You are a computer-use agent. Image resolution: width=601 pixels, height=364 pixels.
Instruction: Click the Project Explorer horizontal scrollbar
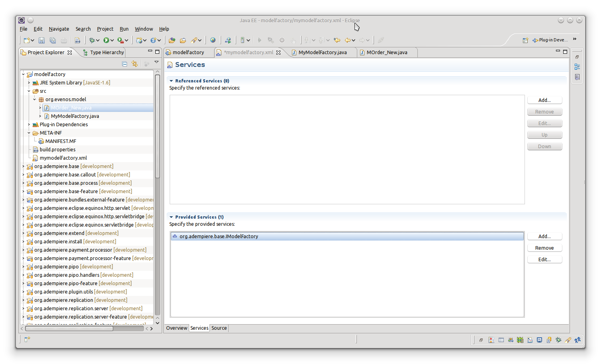pyautogui.click(x=69, y=329)
